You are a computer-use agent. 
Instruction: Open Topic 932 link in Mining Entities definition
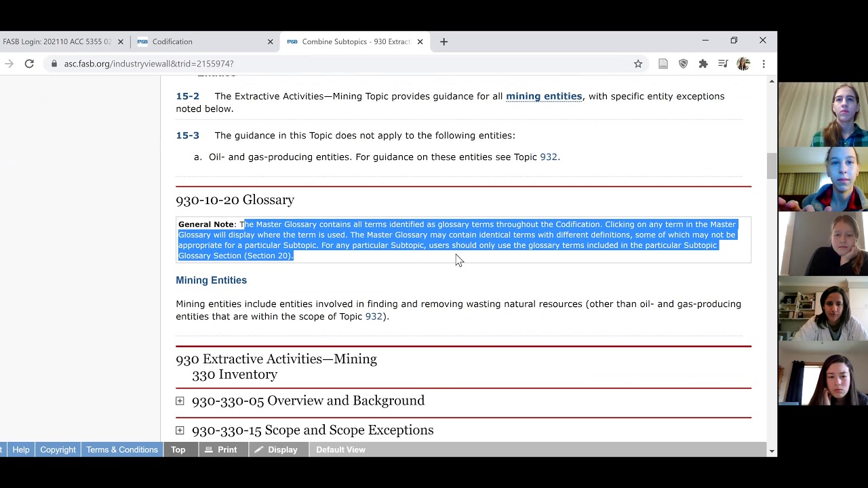click(x=374, y=317)
